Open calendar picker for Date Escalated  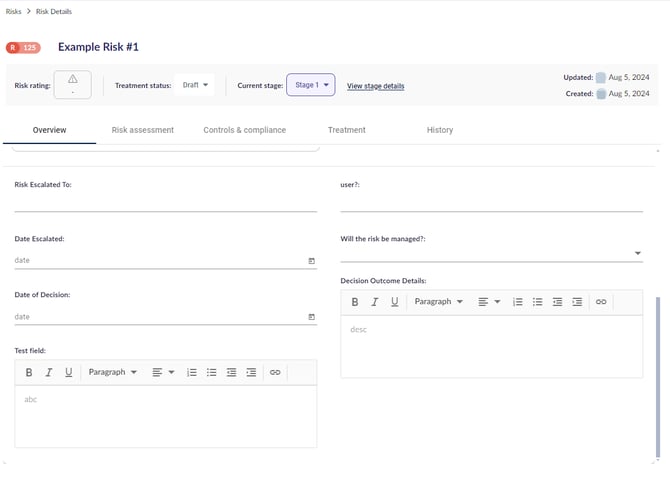[x=311, y=261]
